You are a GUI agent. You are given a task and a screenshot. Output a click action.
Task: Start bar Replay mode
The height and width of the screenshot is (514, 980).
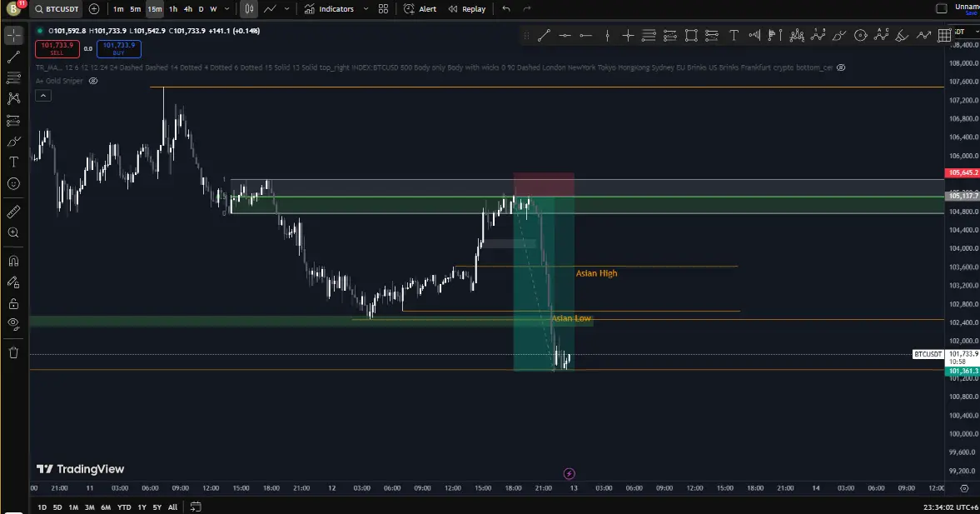[x=467, y=9]
